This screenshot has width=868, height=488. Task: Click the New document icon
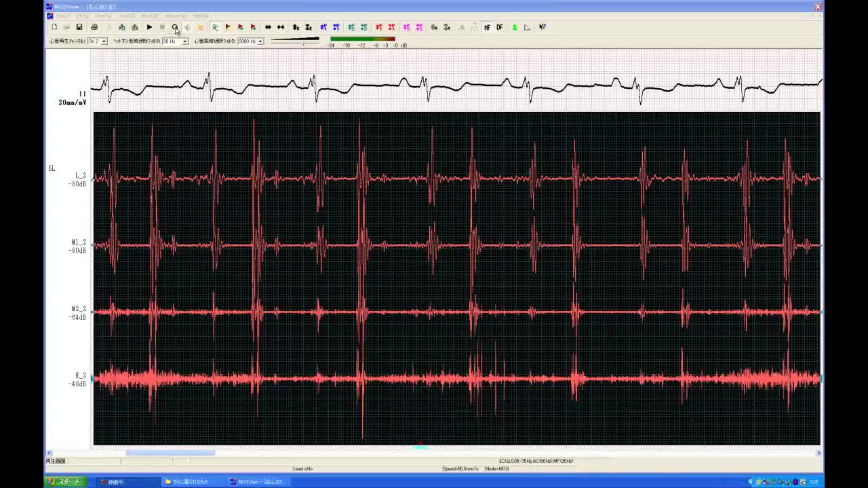[54, 27]
